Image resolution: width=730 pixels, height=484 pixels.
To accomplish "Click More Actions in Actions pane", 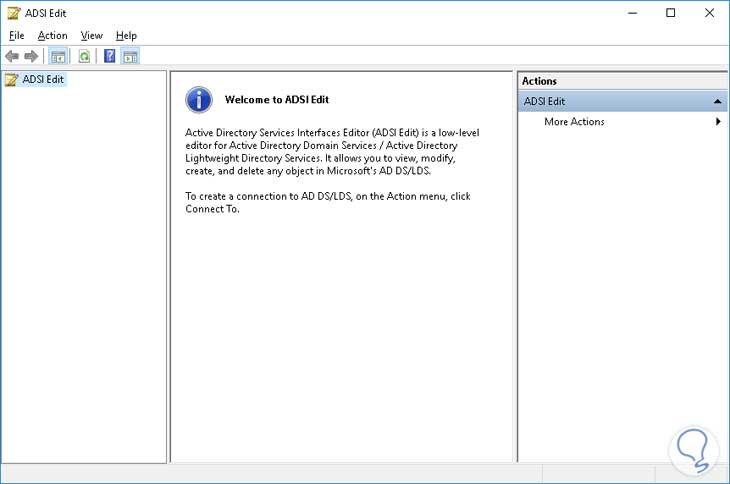I will (x=574, y=121).
